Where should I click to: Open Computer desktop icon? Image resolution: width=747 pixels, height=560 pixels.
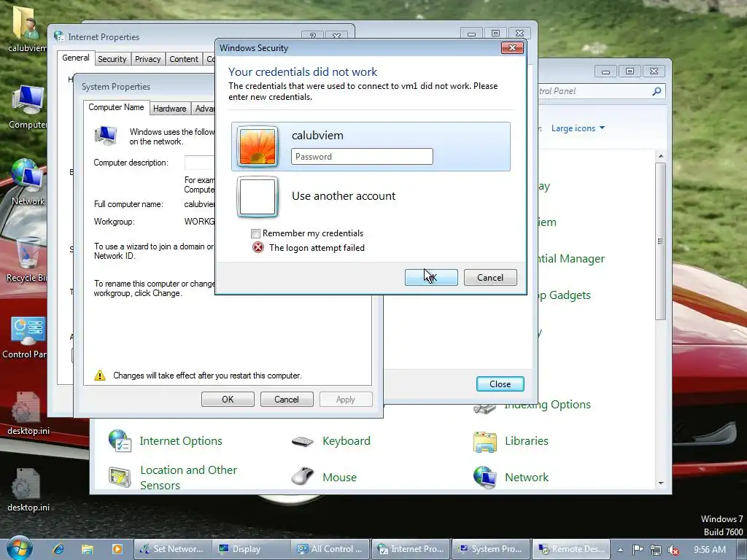[x=28, y=108]
